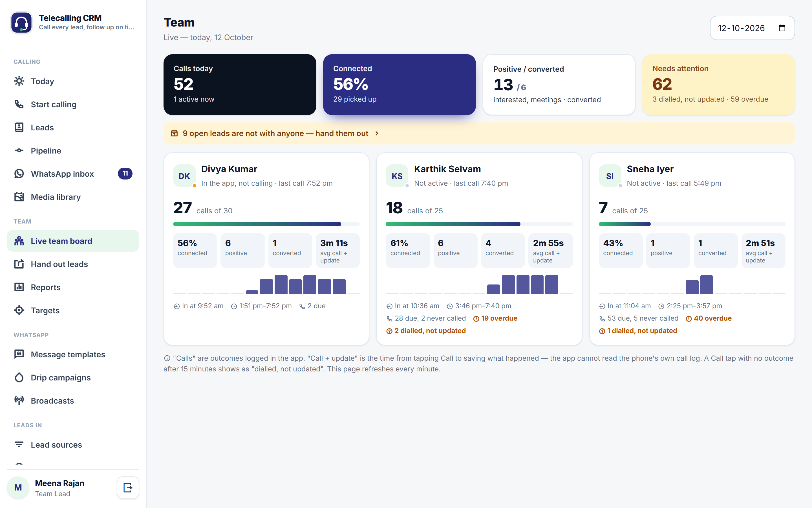Open the calendar picker icon
The width and height of the screenshot is (812, 508).
click(782, 28)
